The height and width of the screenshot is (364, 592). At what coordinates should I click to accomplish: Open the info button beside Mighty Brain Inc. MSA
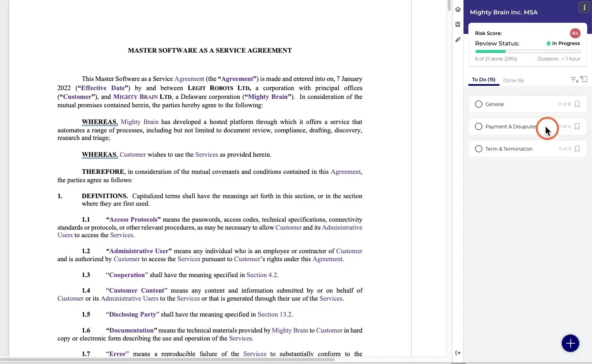click(x=584, y=7)
